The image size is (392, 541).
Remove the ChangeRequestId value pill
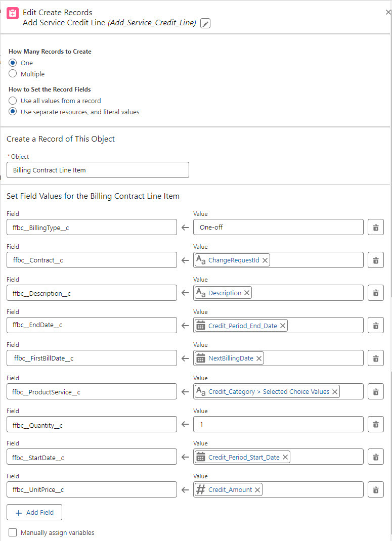tap(265, 260)
